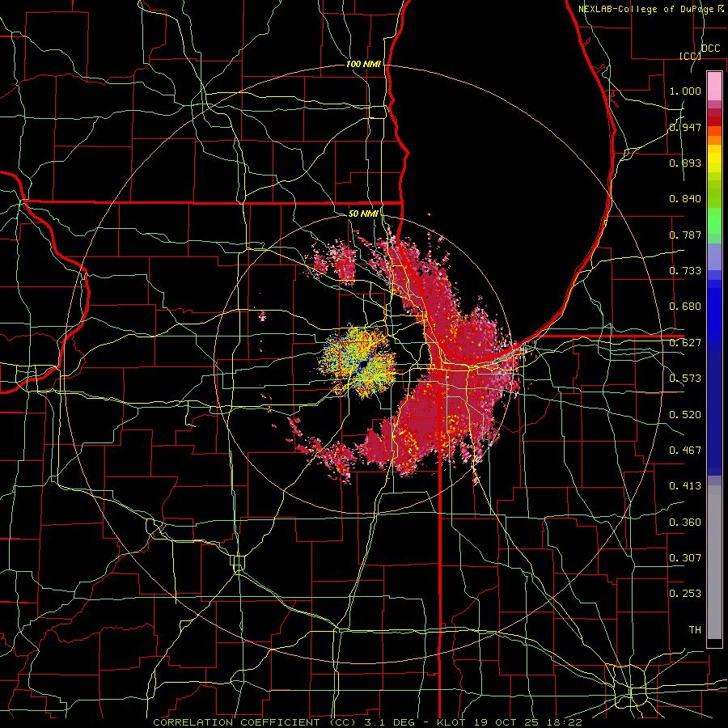Click the 0.413 scale label

pyautogui.click(x=685, y=486)
